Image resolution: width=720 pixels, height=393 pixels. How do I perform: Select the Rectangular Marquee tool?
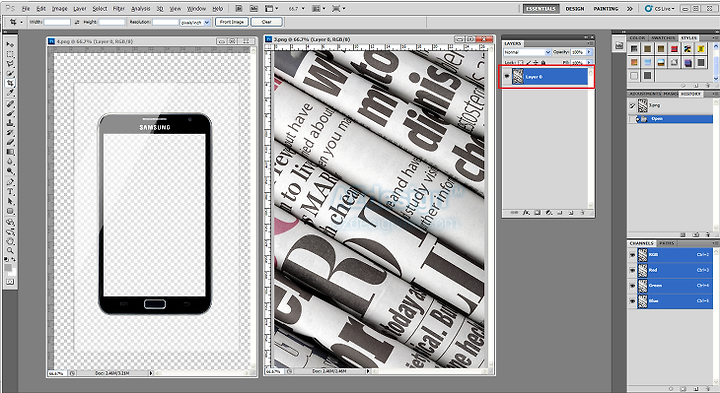coord(10,54)
